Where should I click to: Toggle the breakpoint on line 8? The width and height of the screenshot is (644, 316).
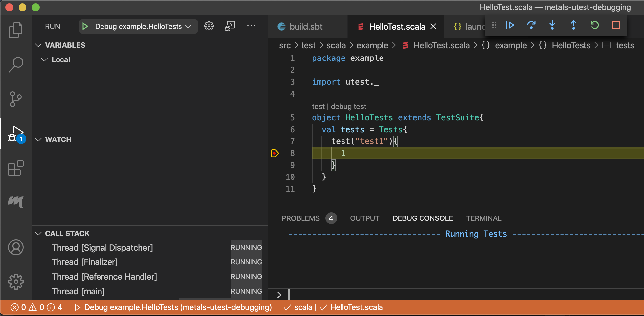(275, 153)
